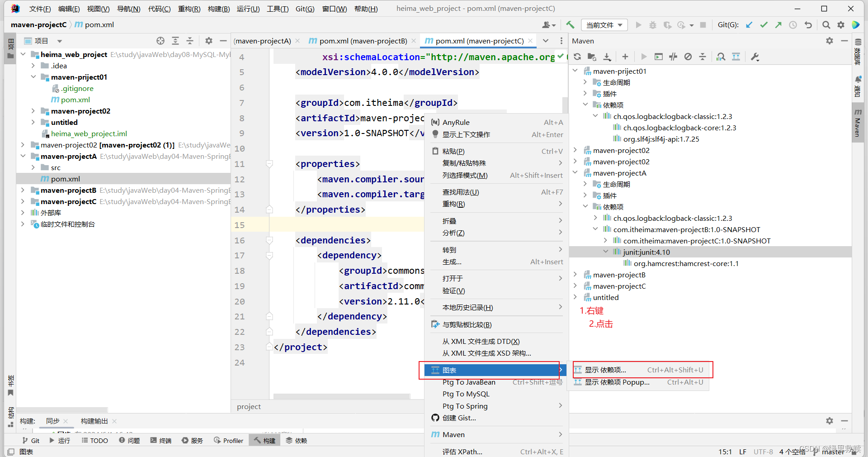Hide the Project tool window
This screenshot has width=868, height=457.
[x=223, y=41]
